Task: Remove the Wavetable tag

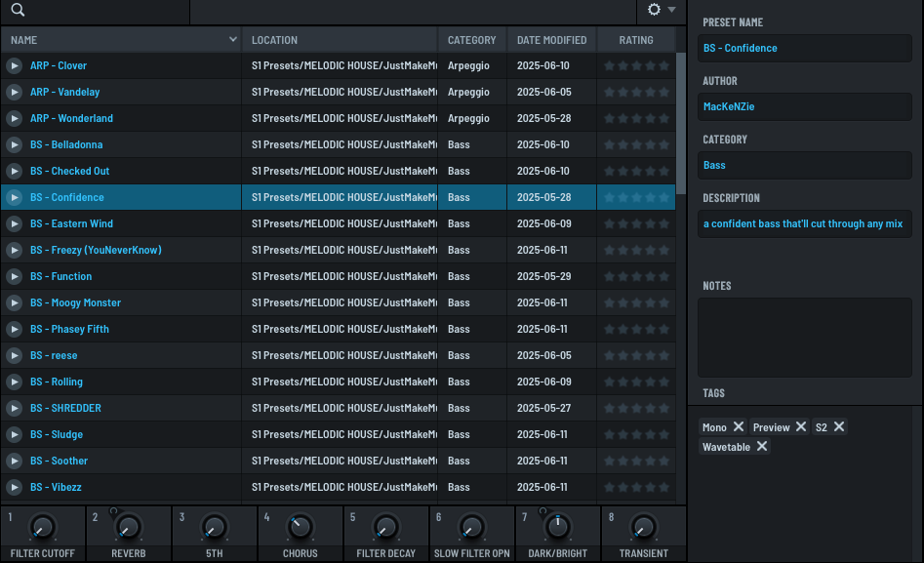Action: pos(762,447)
